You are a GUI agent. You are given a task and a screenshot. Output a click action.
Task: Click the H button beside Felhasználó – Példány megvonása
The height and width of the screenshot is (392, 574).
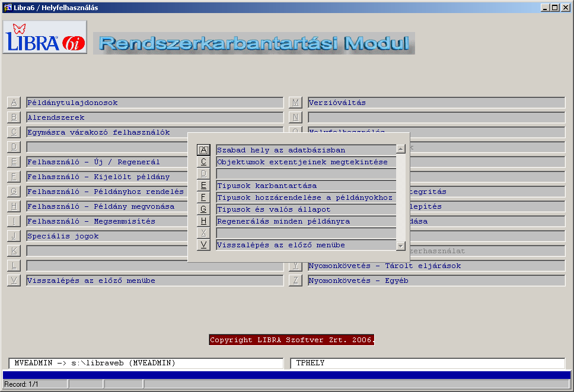[14, 206]
